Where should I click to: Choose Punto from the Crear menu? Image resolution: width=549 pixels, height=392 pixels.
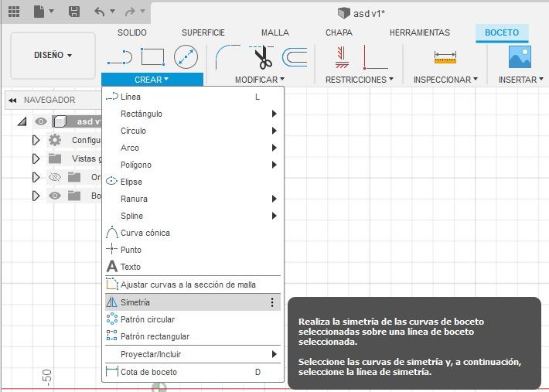click(x=193, y=250)
